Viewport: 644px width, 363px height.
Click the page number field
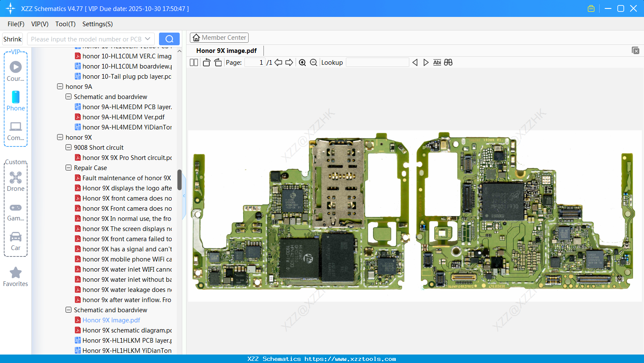click(255, 63)
